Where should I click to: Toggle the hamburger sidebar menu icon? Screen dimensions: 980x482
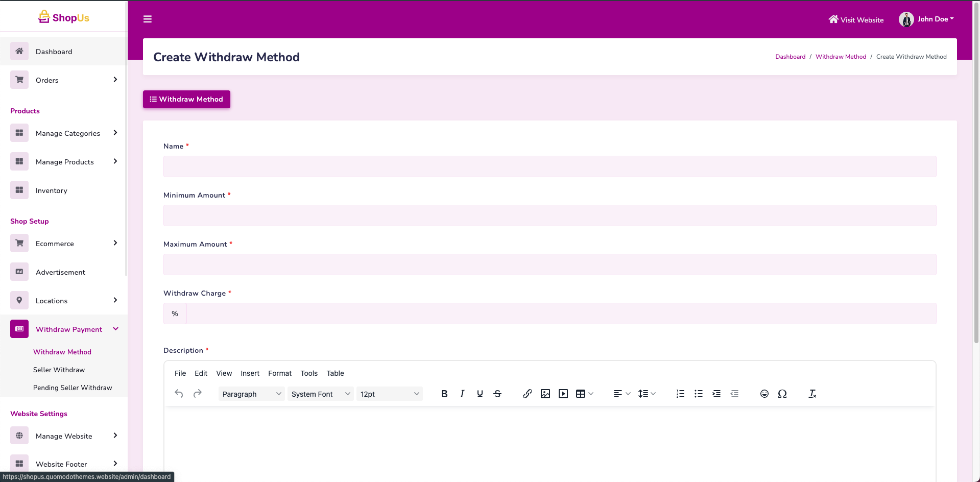point(148,19)
